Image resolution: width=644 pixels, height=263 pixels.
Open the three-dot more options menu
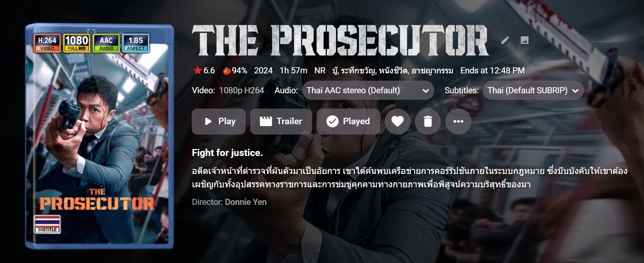click(x=458, y=122)
